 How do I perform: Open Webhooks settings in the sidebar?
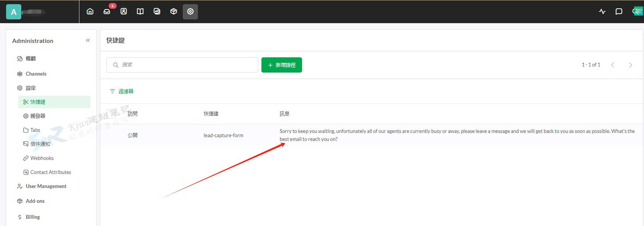click(x=42, y=158)
